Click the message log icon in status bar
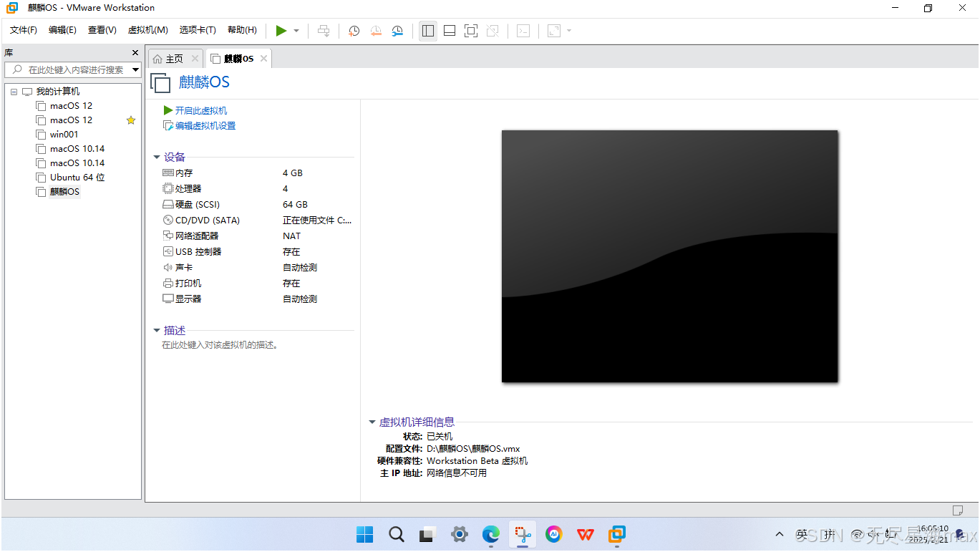The height and width of the screenshot is (552, 980). (x=958, y=510)
